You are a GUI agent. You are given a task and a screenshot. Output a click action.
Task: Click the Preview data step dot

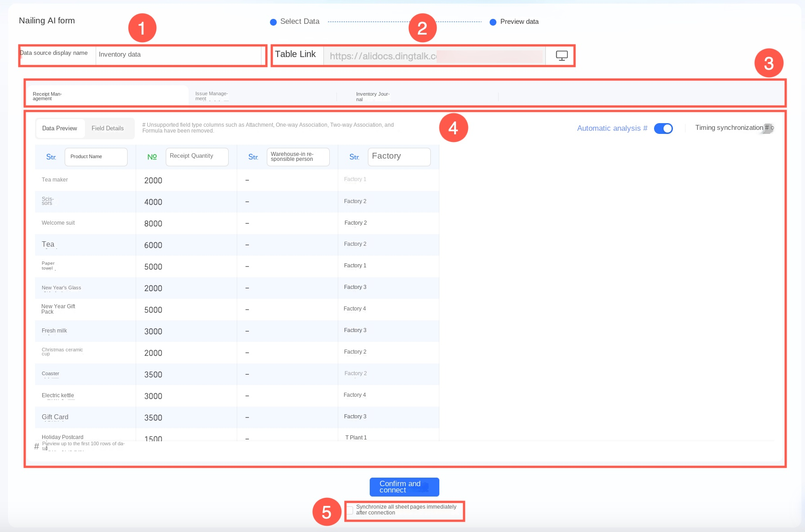pos(493,22)
